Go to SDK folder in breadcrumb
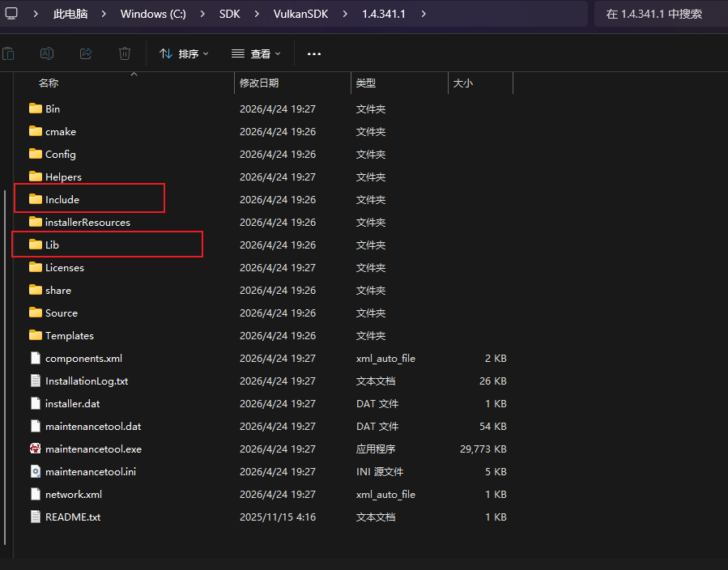This screenshot has height=570, width=728. (x=229, y=14)
